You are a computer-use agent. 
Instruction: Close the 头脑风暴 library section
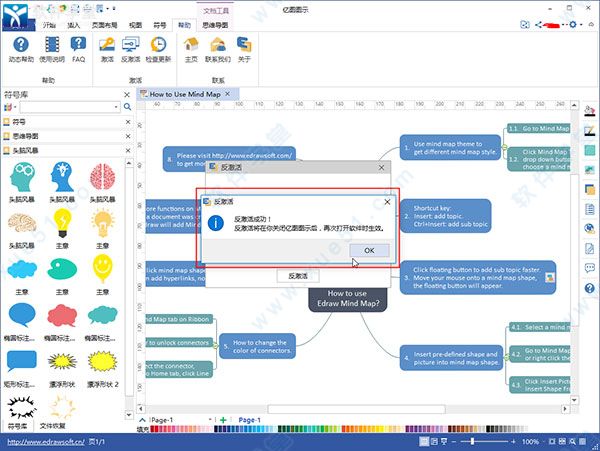[x=128, y=150]
